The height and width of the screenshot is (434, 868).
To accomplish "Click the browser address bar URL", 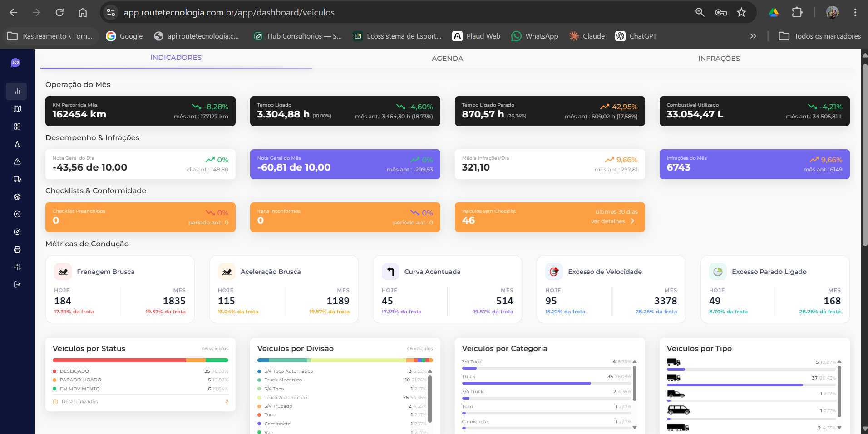I will pyautogui.click(x=229, y=12).
